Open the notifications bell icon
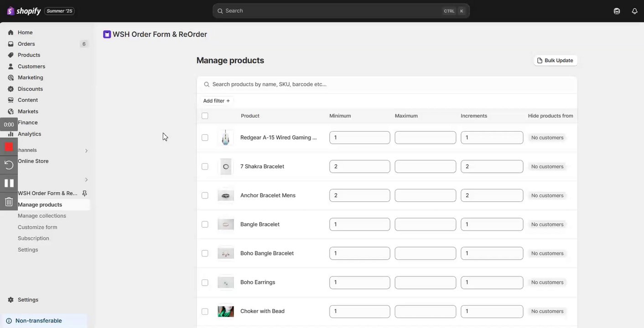Viewport: 644px width, 328px height. click(634, 11)
